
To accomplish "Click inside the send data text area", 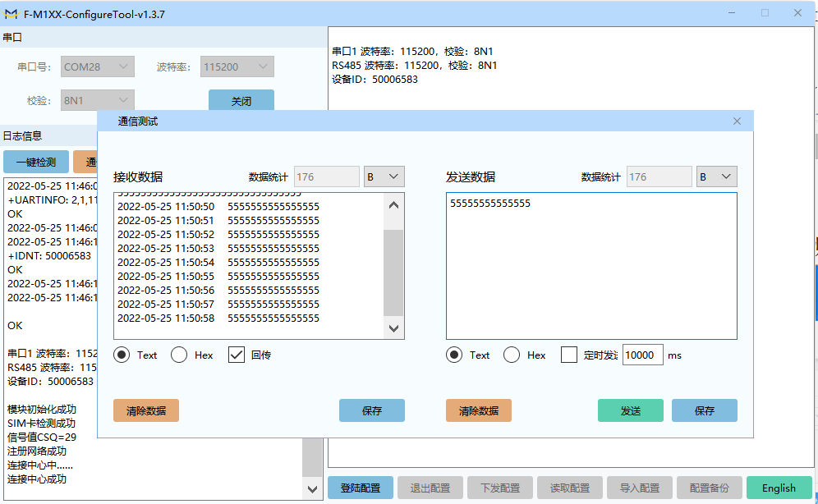I will coord(591,266).
